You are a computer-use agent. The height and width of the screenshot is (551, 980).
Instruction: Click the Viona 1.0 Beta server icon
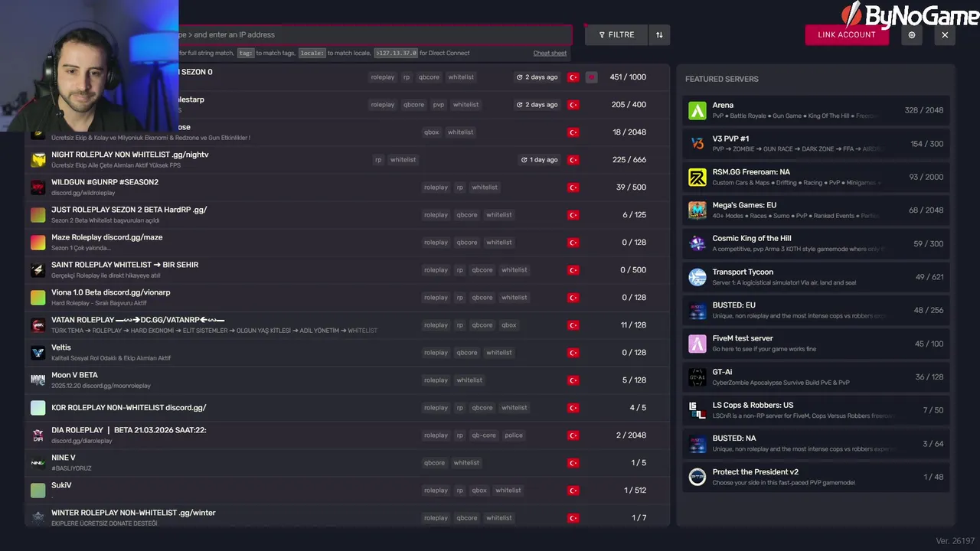[x=38, y=298]
